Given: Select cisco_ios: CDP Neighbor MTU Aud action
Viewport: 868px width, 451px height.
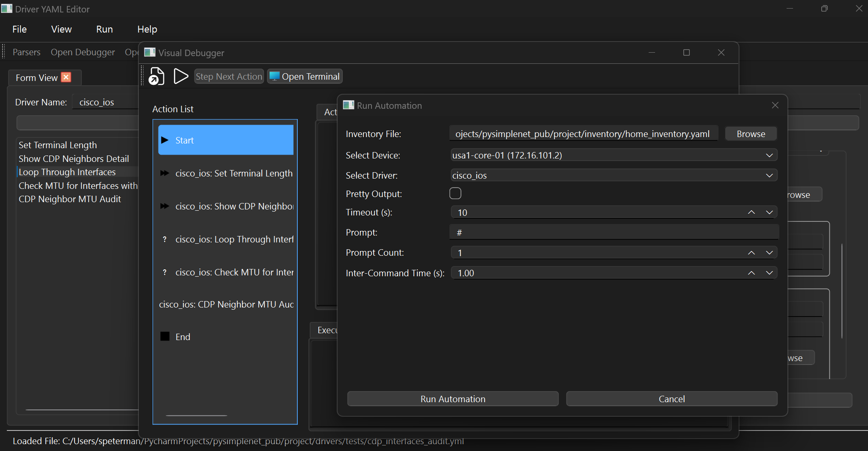Looking at the screenshot, I should [x=226, y=304].
